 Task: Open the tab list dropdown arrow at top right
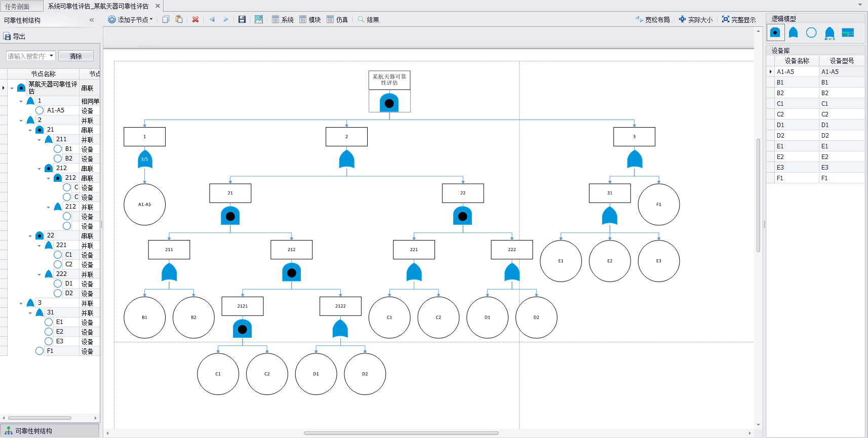coord(860,5)
